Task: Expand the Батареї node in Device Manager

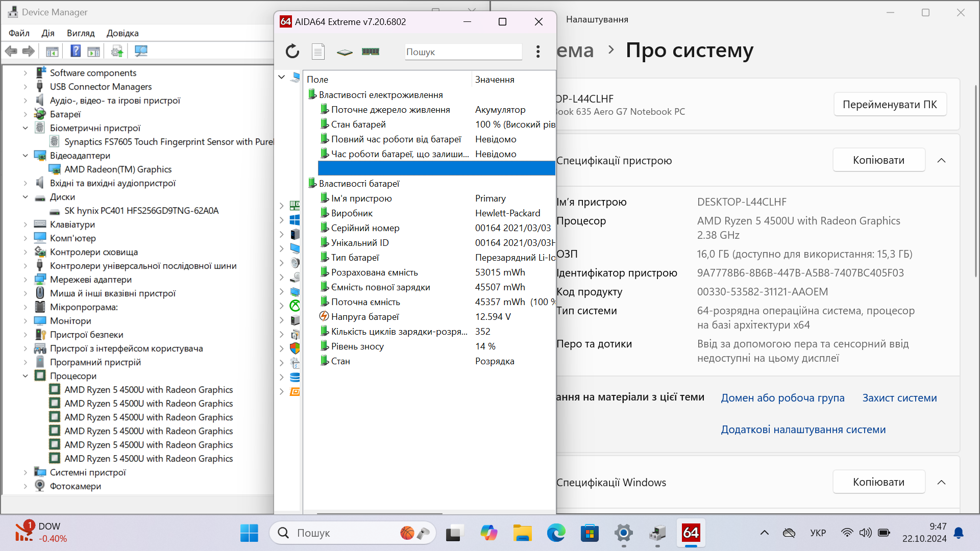Action: click(26, 114)
